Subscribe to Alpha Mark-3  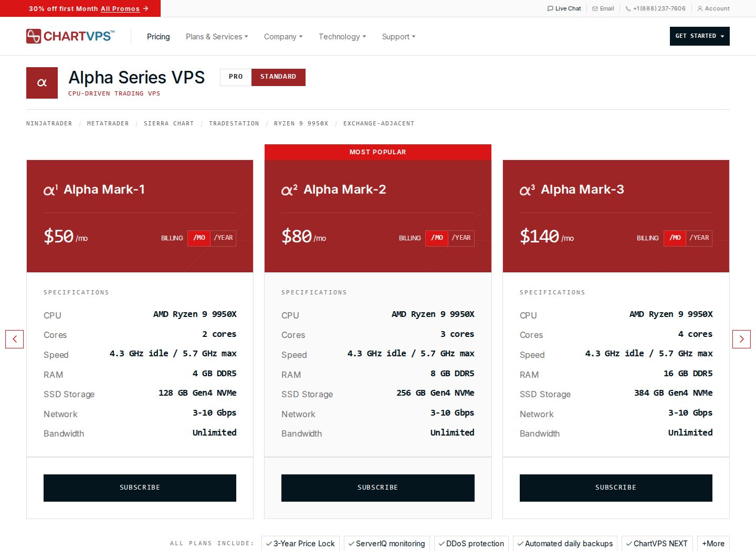(616, 488)
